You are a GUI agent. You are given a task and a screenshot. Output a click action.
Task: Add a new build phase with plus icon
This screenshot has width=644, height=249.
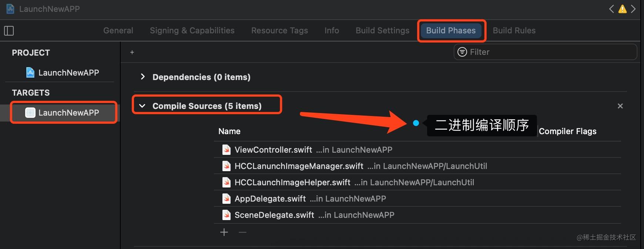tap(132, 52)
